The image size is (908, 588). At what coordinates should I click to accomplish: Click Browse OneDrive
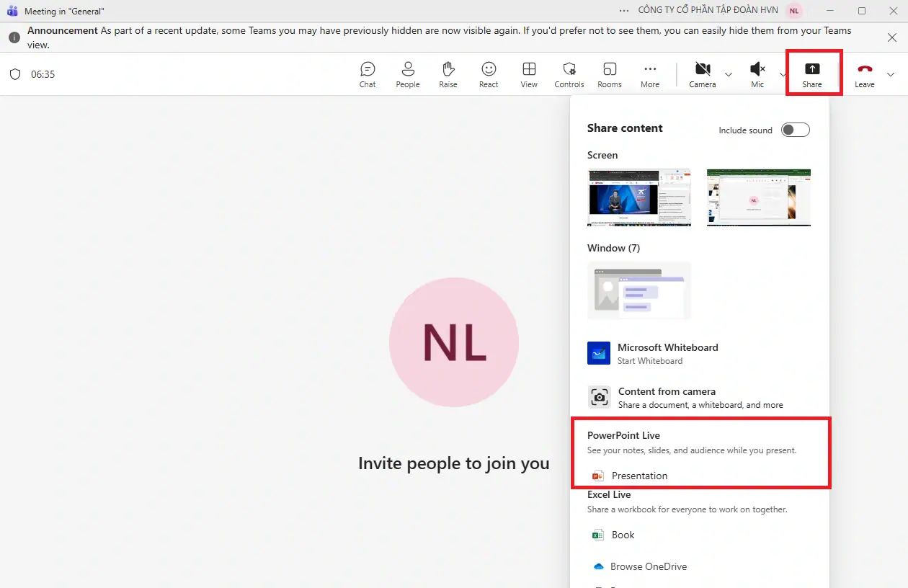click(648, 566)
